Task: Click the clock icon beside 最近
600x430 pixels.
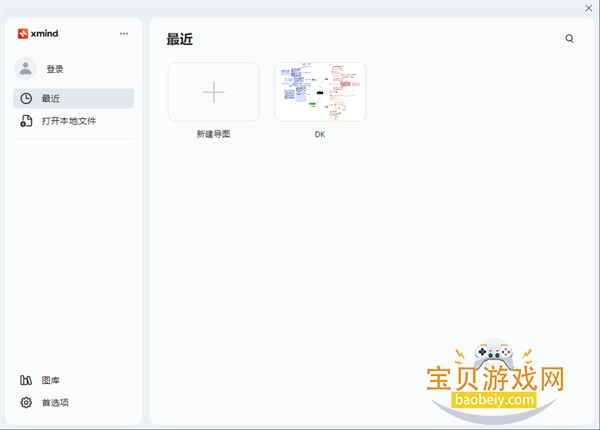Action: pos(26,98)
